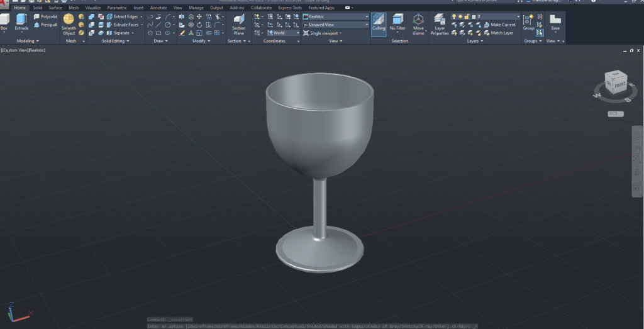Click the layer 0 color swatch

pyautogui.click(x=474, y=16)
